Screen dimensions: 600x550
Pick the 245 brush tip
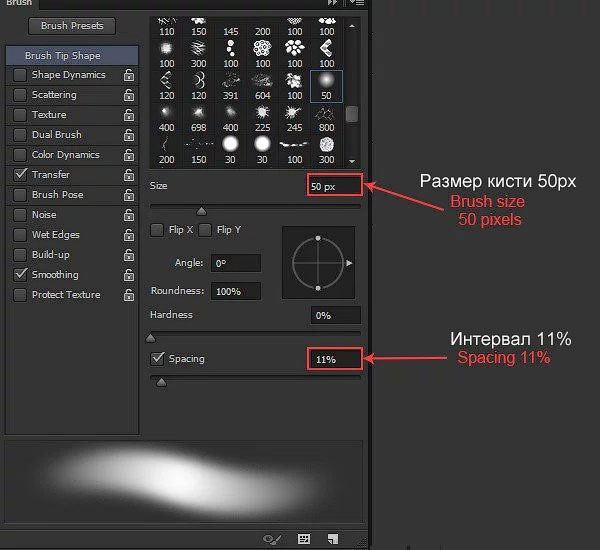click(x=295, y=119)
